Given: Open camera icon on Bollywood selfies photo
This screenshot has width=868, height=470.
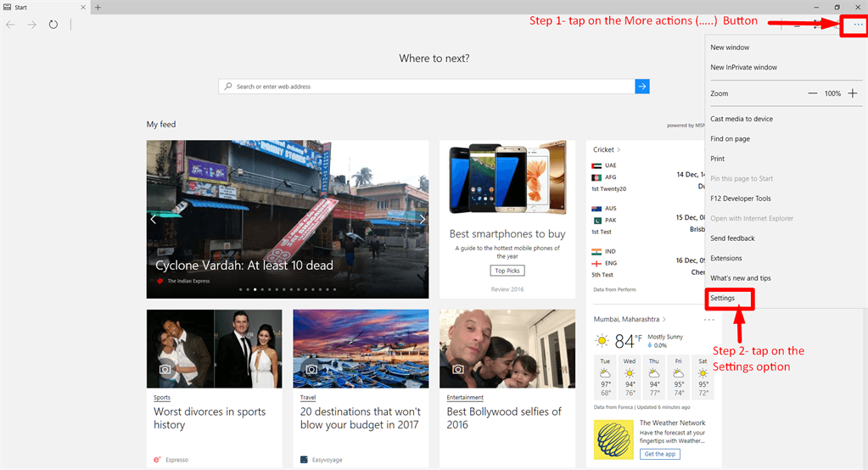Looking at the screenshot, I should 458,369.
